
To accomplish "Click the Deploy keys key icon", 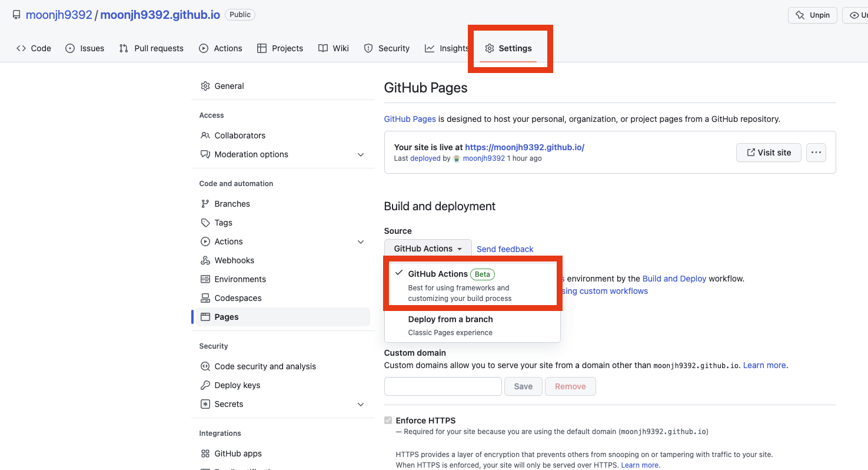I will tap(205, 385).
